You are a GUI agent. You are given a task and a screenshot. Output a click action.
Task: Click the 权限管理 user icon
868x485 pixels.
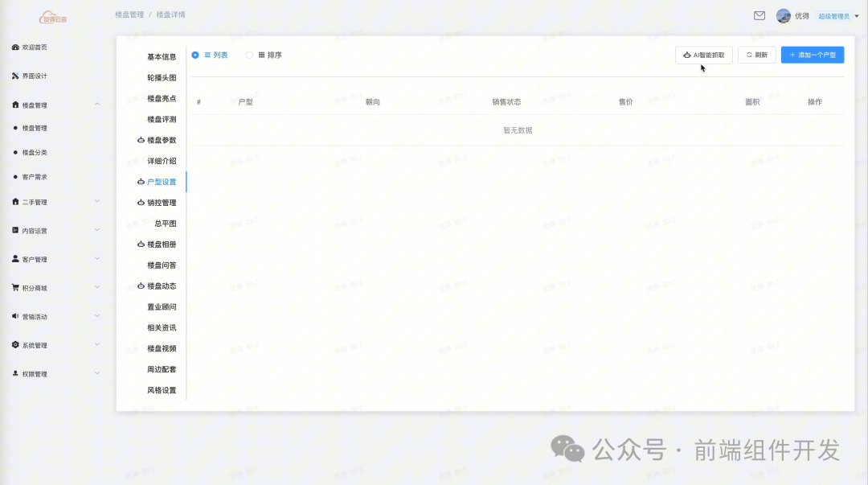pos(15,373)
